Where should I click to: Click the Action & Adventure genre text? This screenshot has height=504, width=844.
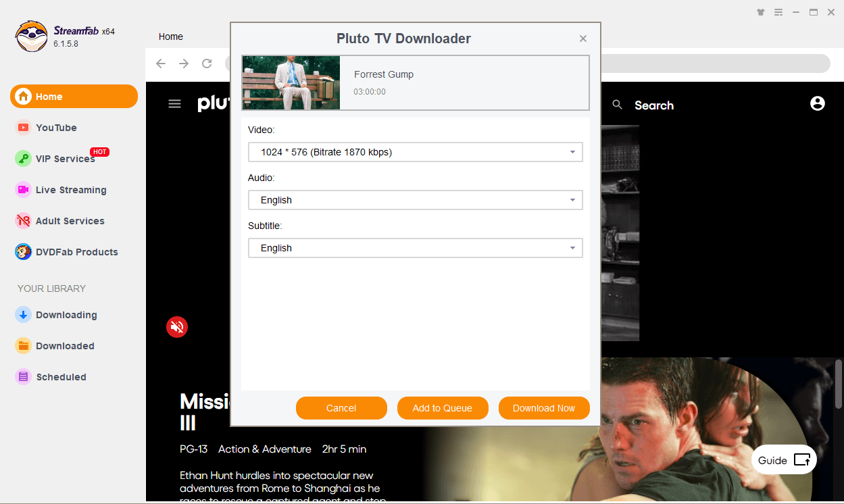point(265,449)
